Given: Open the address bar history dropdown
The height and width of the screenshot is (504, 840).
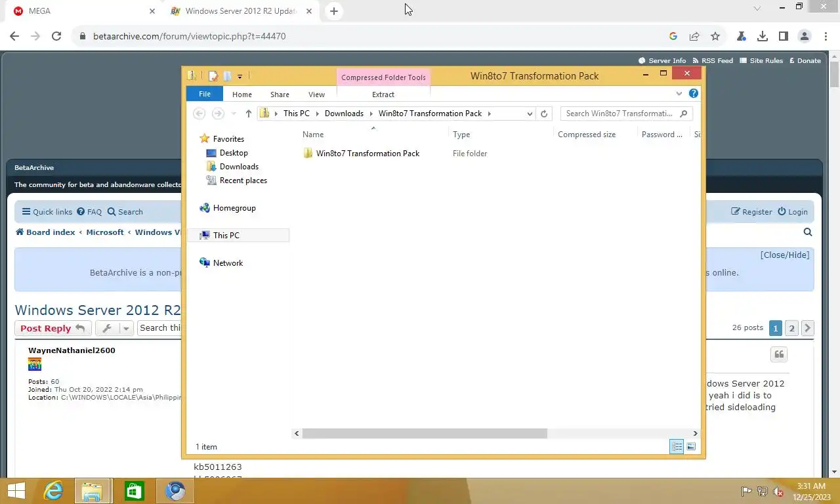Looking at the screenshot, I should tap(530, 114).
